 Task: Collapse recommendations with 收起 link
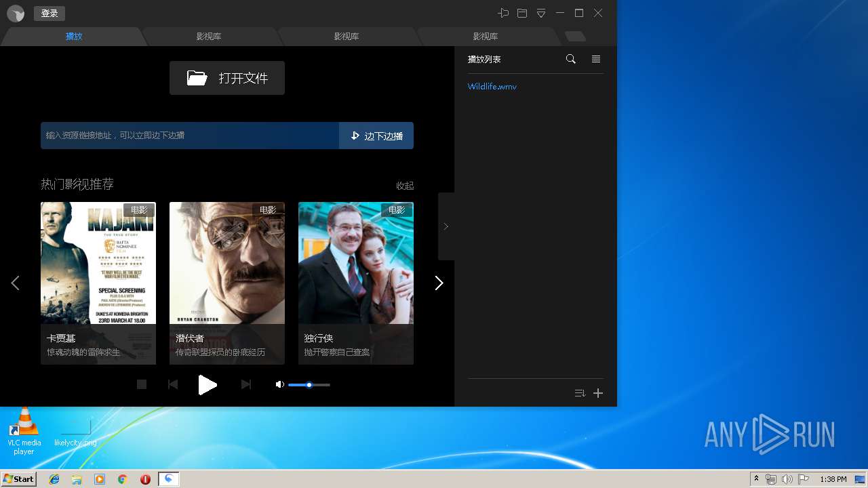pyautogui.click(x=405, y=186)
